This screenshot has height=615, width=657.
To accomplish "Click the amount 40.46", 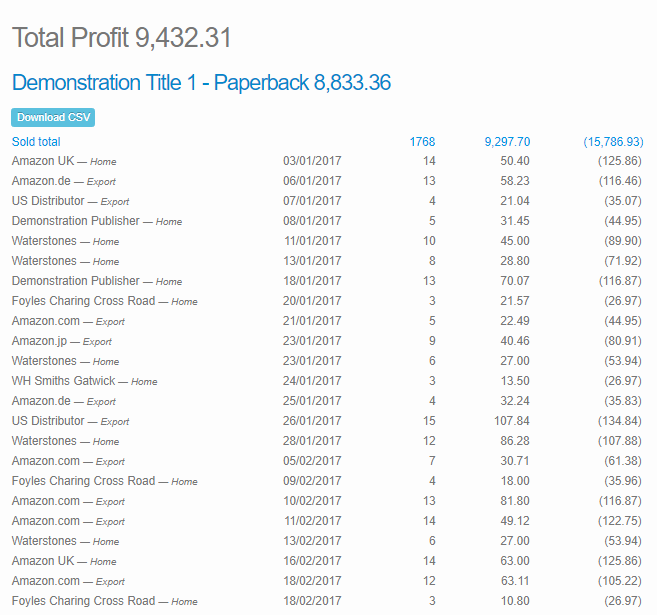I will pos(515,341).
